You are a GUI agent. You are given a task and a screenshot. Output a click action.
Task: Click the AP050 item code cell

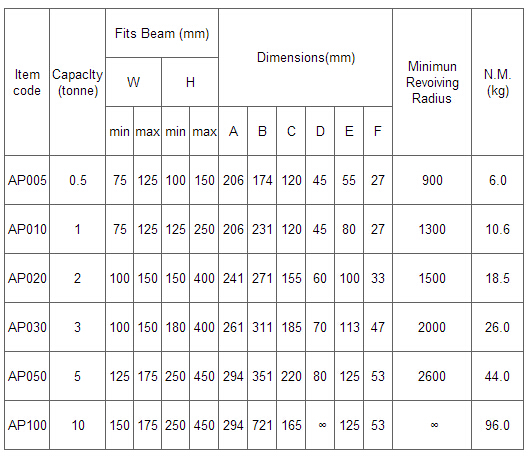(27, 376)
